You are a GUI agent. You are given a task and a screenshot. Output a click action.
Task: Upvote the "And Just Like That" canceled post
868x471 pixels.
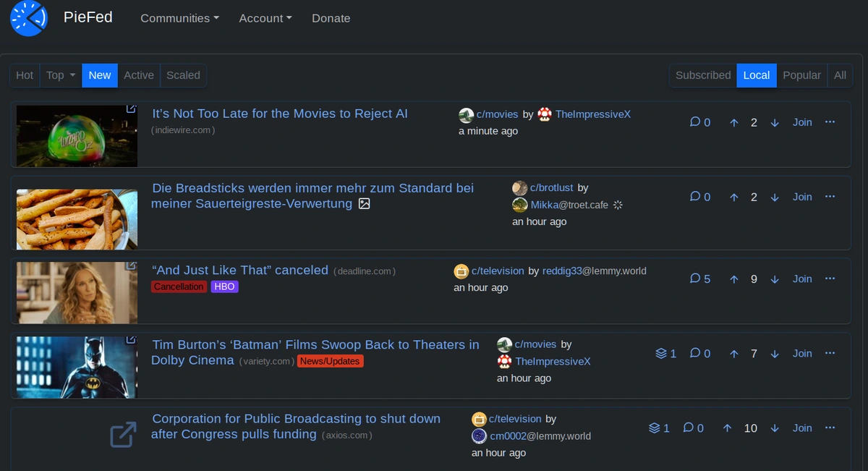tap(733, 279)
